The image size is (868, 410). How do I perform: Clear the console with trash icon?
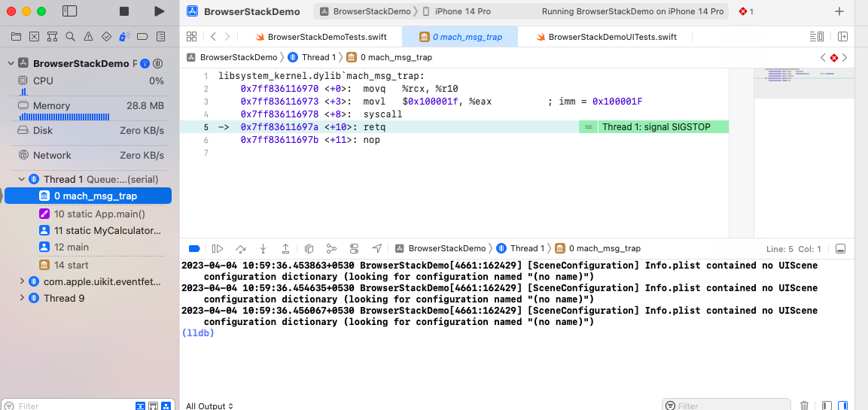[x=806, y=406]
